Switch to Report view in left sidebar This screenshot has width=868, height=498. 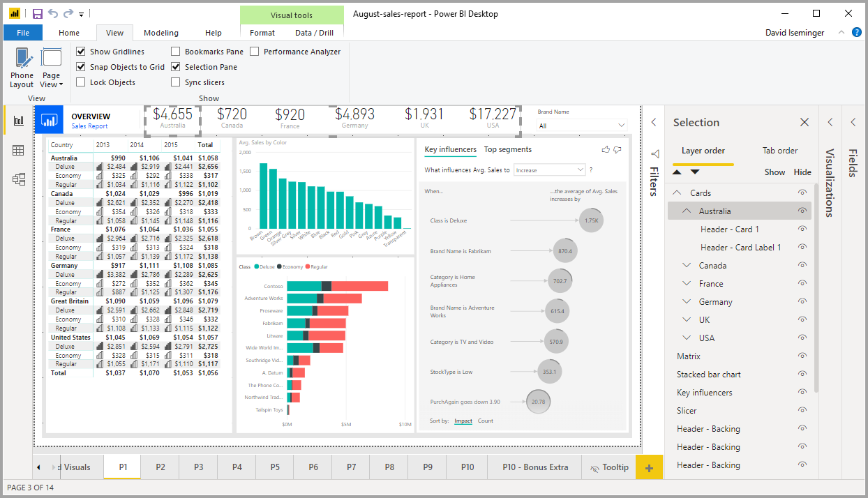[x=19, y=120]
